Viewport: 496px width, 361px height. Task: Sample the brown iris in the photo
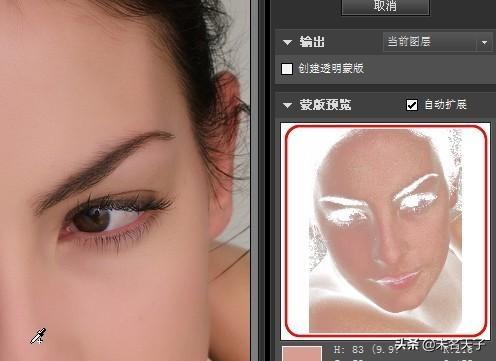pyautogui.click(x=91, y=219)
